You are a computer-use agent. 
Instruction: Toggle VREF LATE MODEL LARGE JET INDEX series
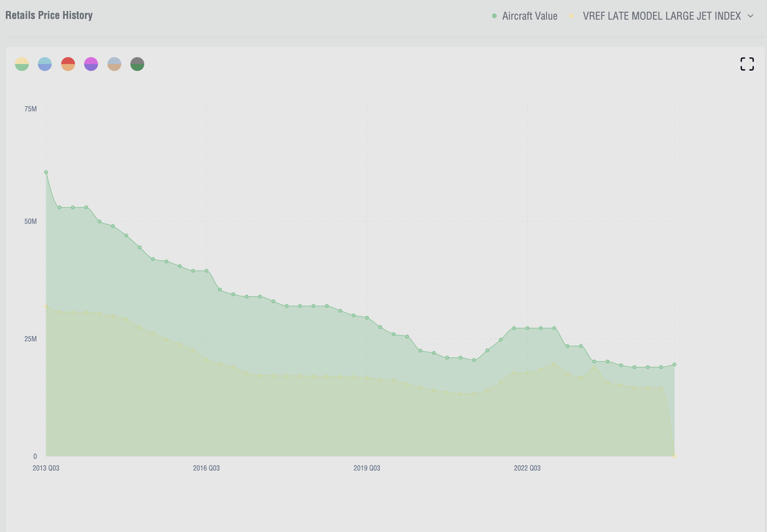pos(661,16)
